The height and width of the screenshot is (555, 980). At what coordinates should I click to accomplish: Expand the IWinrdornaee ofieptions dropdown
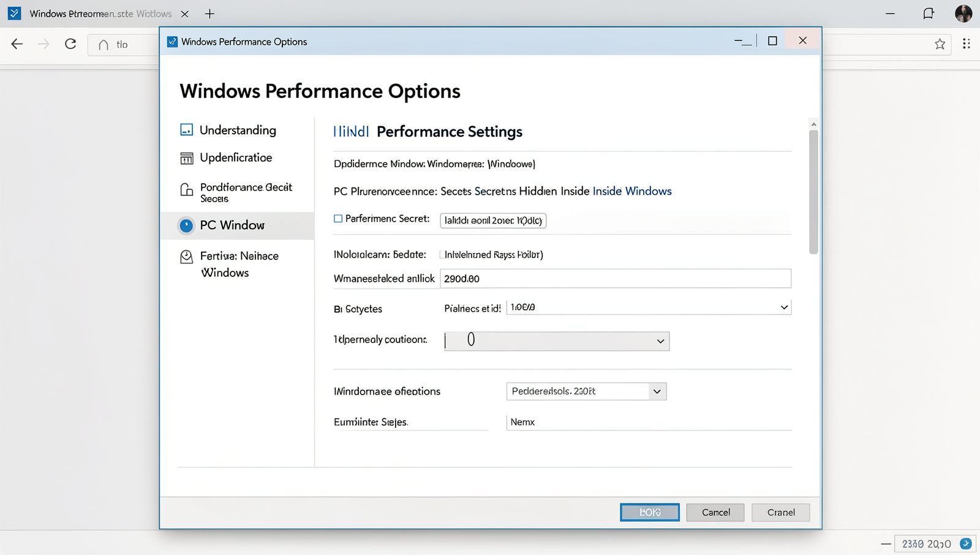pyautogui.click(x=586, y=391)
